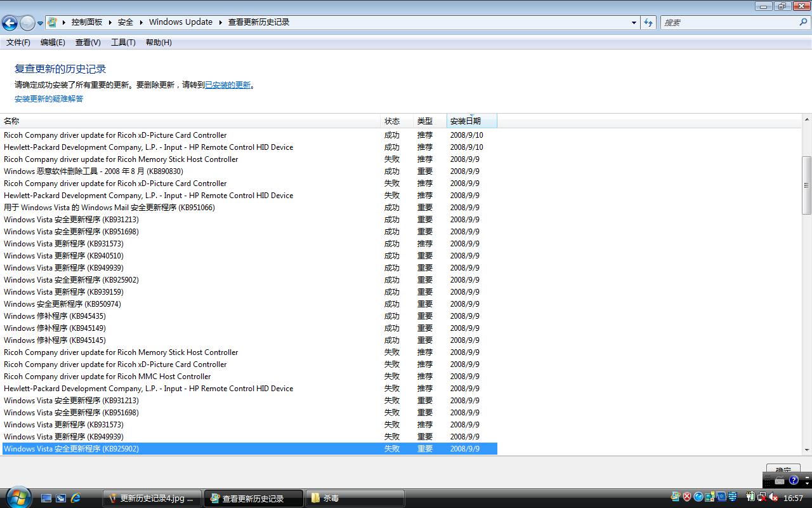Click the Control Panel icon in address bar
Screen dimensions: 812x508
(x=53, y=22)
